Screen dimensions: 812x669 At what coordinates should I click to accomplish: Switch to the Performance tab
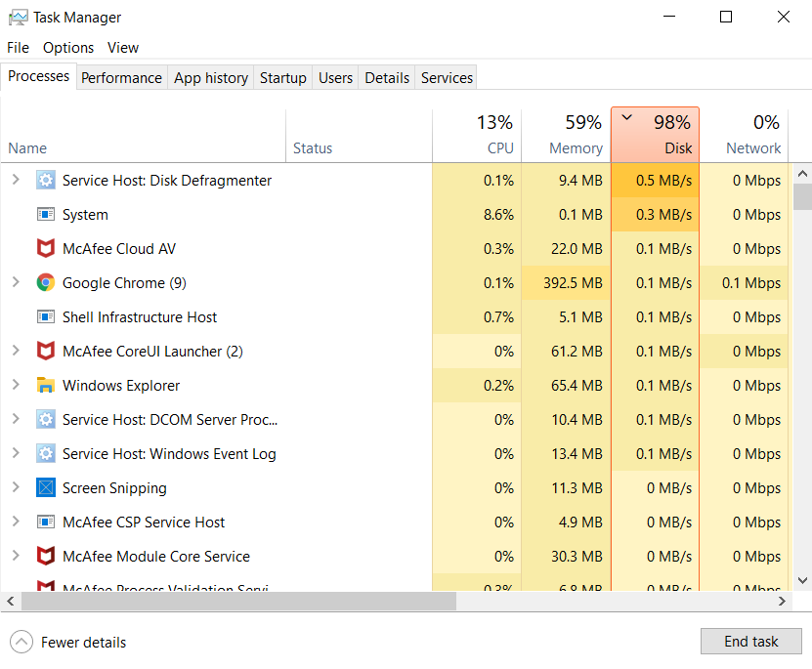(x=122, y=77)
